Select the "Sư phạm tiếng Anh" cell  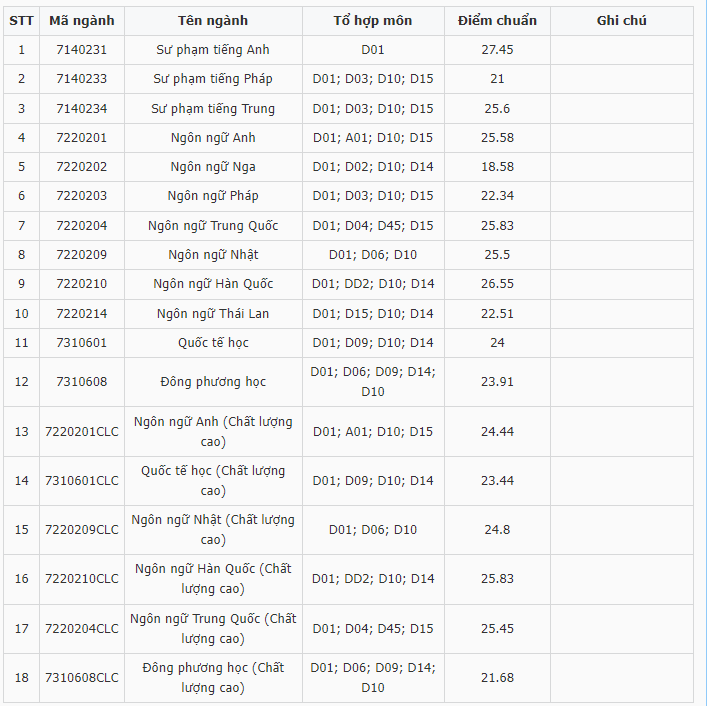click(x=213, y=50)
